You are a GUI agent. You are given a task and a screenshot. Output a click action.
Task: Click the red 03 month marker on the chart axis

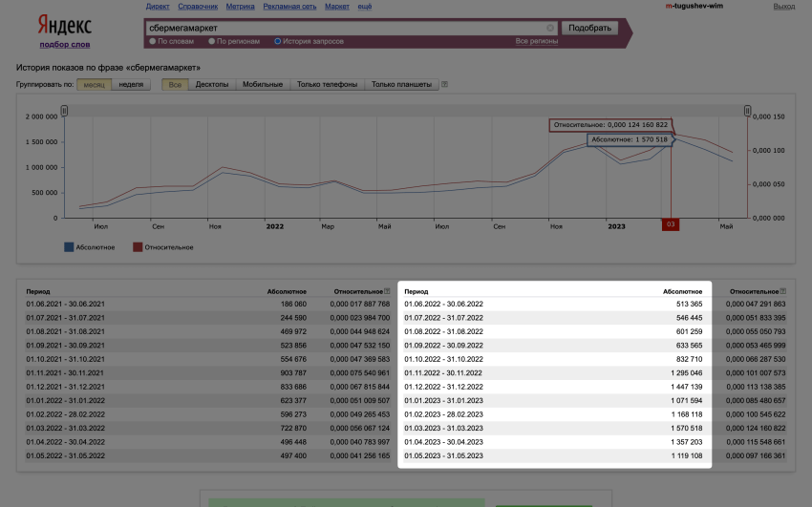pyautogui.click(x=671, y=224)
